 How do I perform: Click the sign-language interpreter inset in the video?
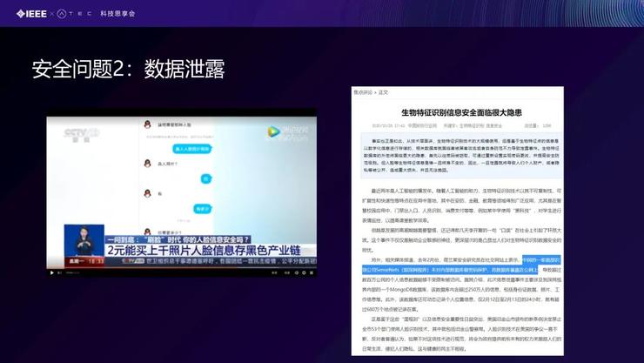tap(84, 240)
